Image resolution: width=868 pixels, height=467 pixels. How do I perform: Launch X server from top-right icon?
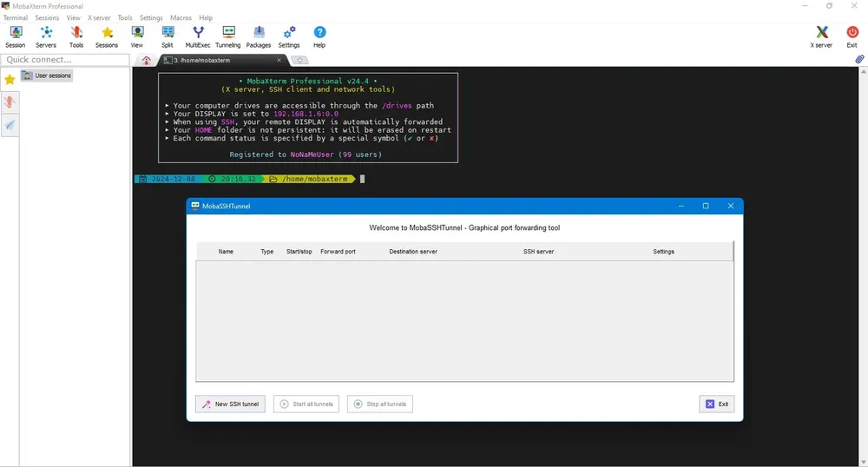821,37
